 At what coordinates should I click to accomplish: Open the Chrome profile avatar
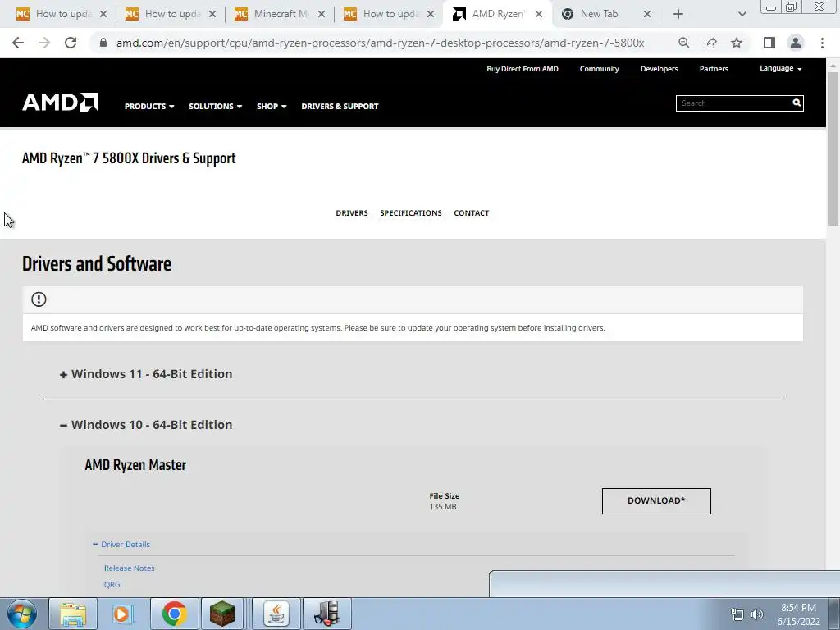pos(796,43)
